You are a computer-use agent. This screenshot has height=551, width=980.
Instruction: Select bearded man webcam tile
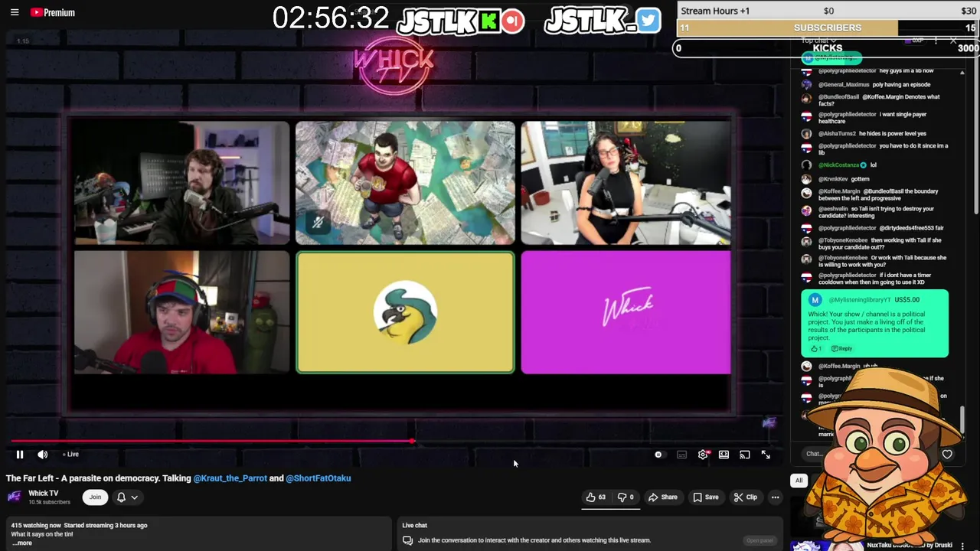tap(181, 183)
